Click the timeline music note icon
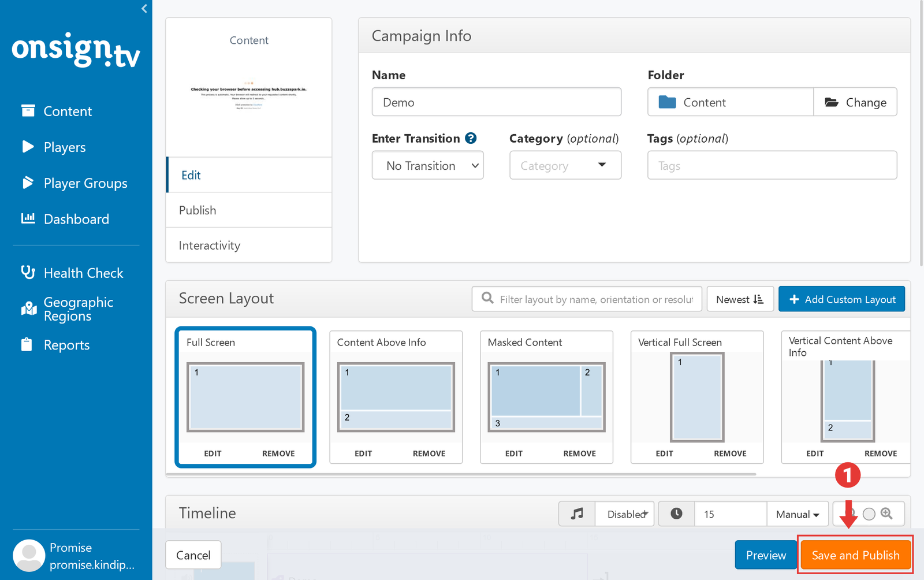Screen dimensions: 924x580 (x=576, y=514)
